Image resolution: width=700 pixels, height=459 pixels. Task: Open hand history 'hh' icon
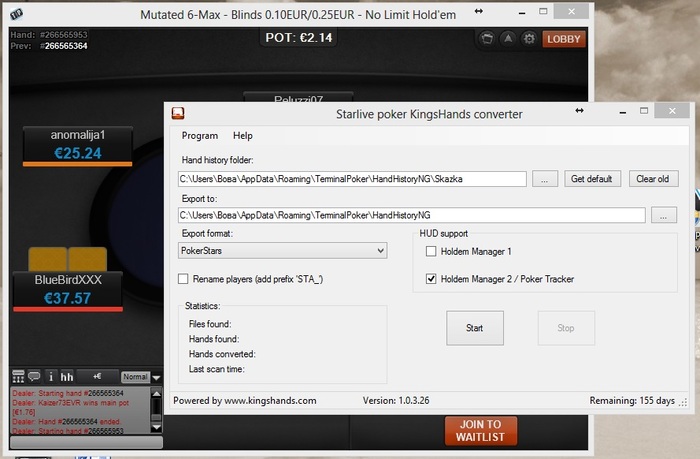tap(67, 377)
